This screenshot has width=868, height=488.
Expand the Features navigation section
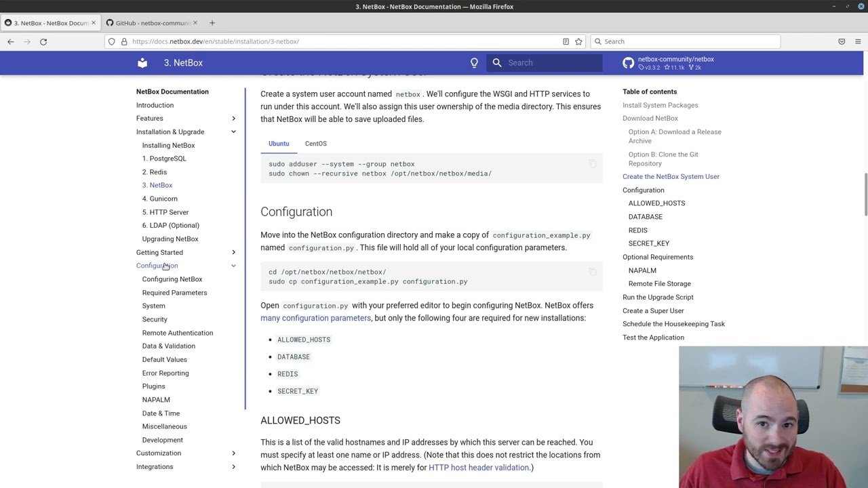[x=233, y=119]
